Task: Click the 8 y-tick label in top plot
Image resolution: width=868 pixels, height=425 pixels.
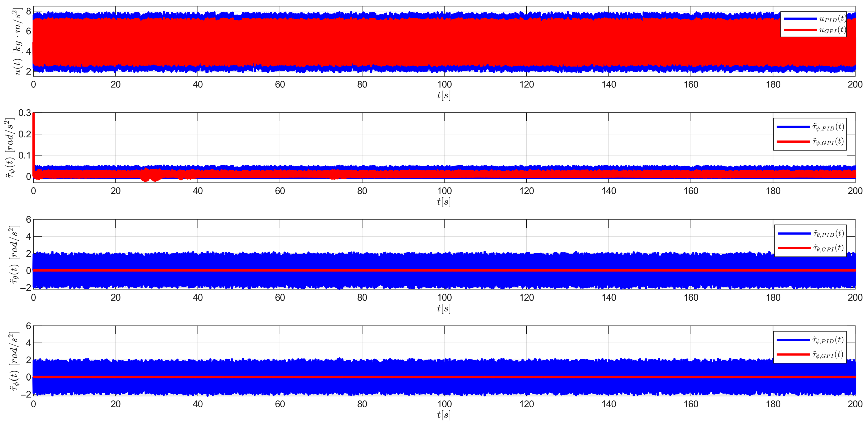Action: click(28, 11)
